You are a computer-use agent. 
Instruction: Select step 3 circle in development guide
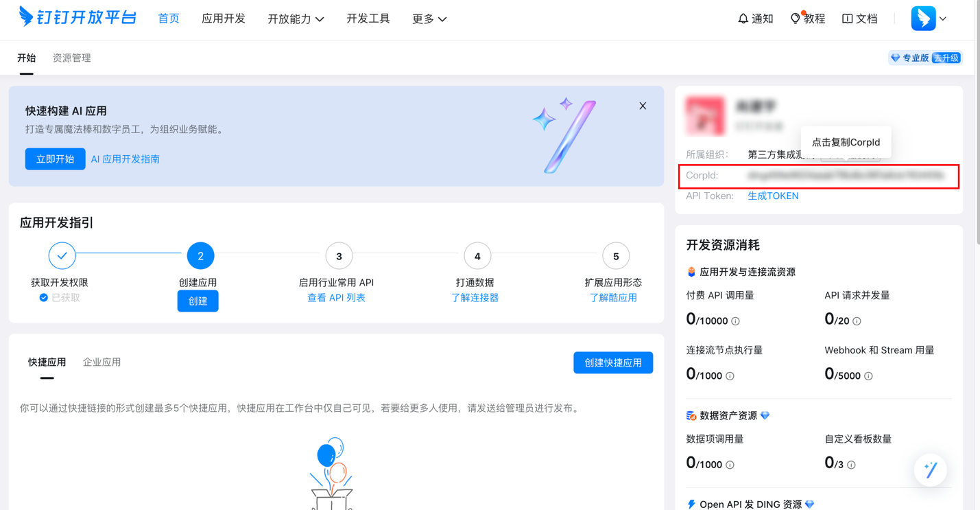(x=339, y=256)
